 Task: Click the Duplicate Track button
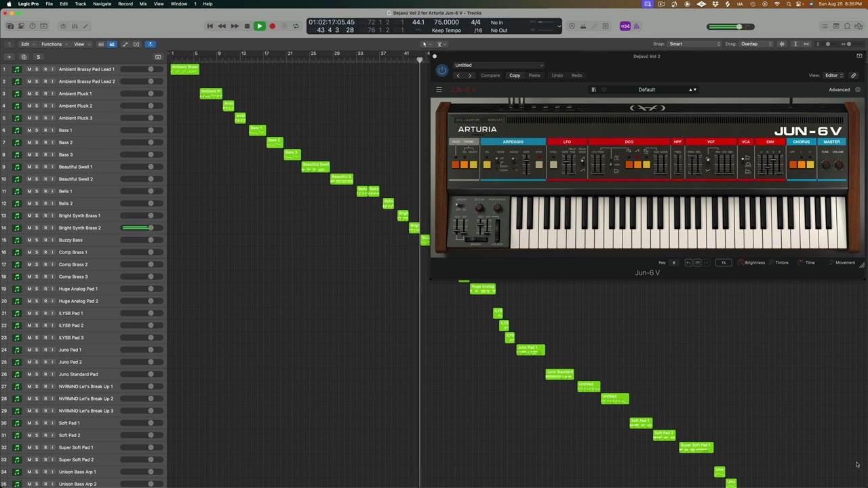pos(24,57)
